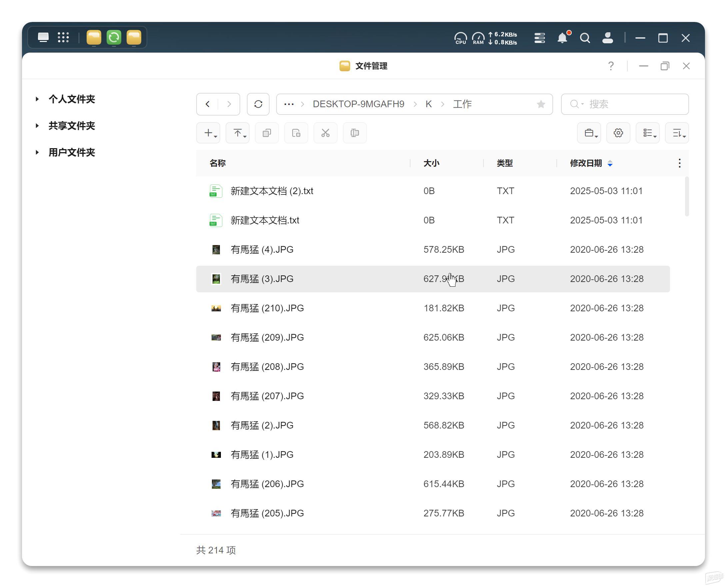
Task: Open the view mode list dropdown
Action: tap(648, 133)
